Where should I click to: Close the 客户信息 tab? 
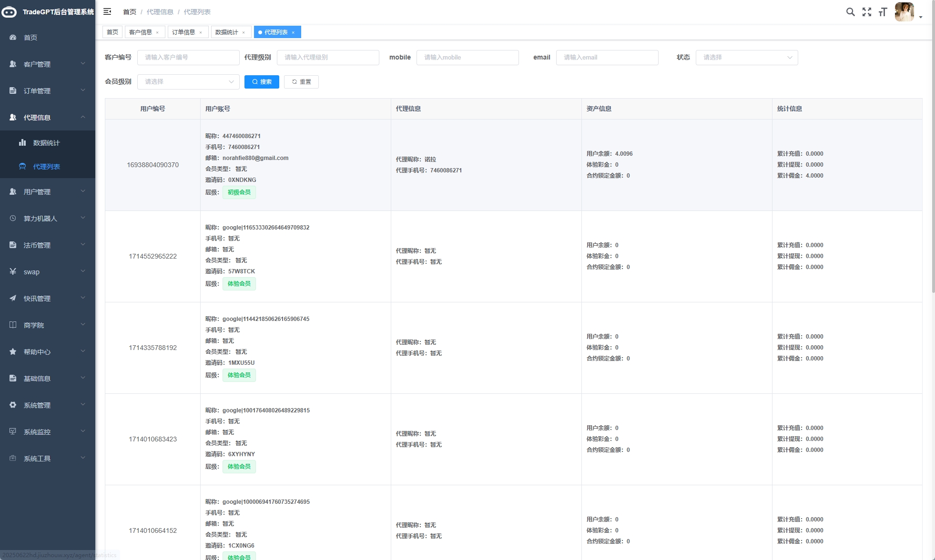(x=157, y=32)
